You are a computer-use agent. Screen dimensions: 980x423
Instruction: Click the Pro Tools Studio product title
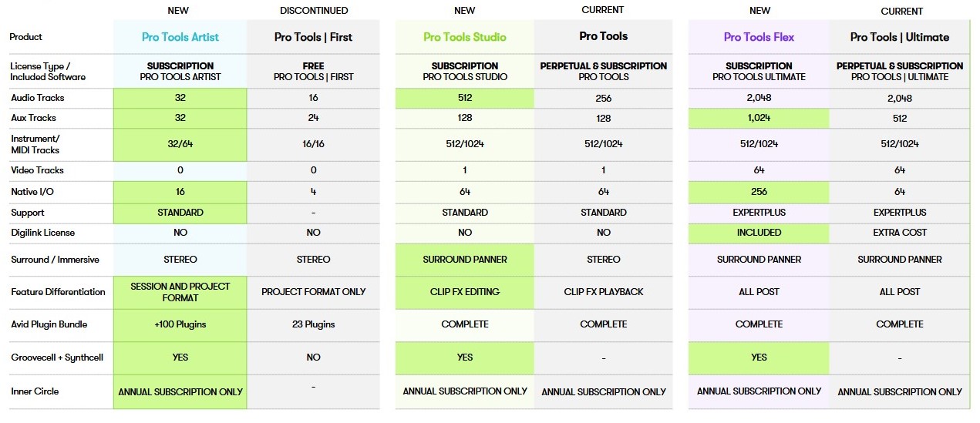[x=464, y=37]
